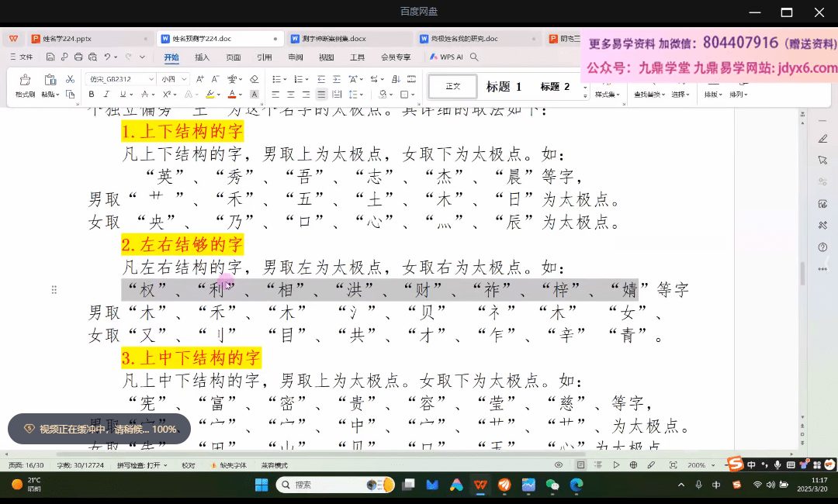The image size is (838, 504).
Task: Click the Center Align paragraph icon
Action: [x=290, y=95]
